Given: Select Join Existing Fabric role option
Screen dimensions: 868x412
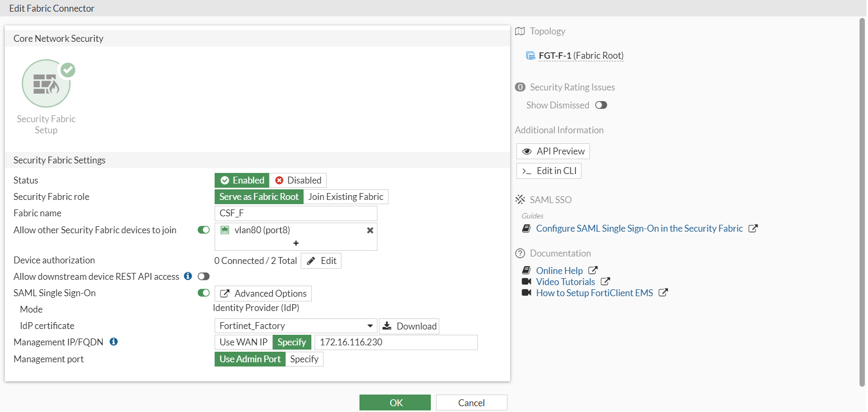Looking at the screenshot, I should pos(346,197).
